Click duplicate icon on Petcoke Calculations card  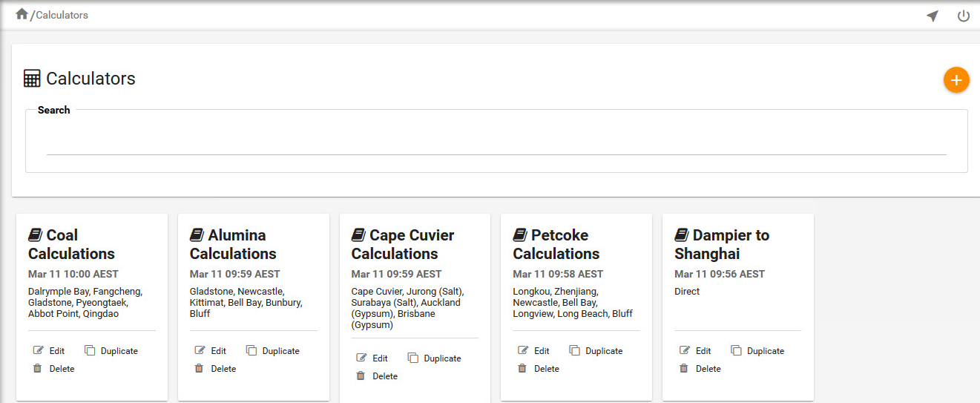(x=575, y=350)
